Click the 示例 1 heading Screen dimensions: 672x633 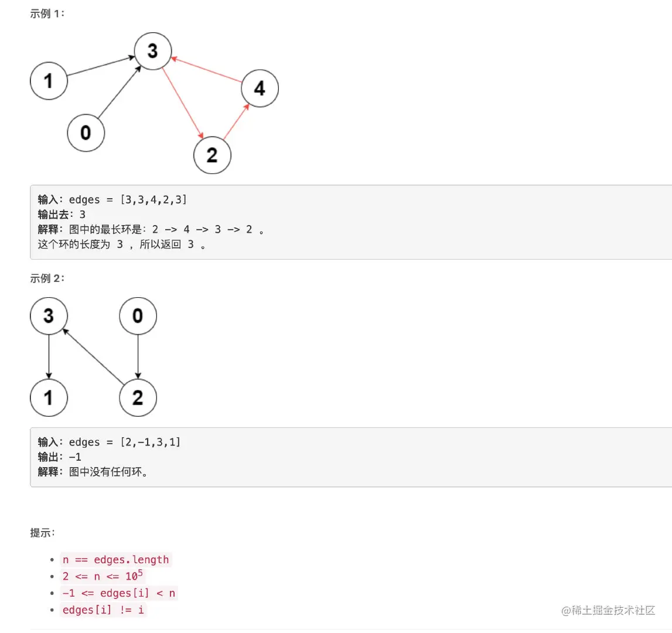(47, 13)
